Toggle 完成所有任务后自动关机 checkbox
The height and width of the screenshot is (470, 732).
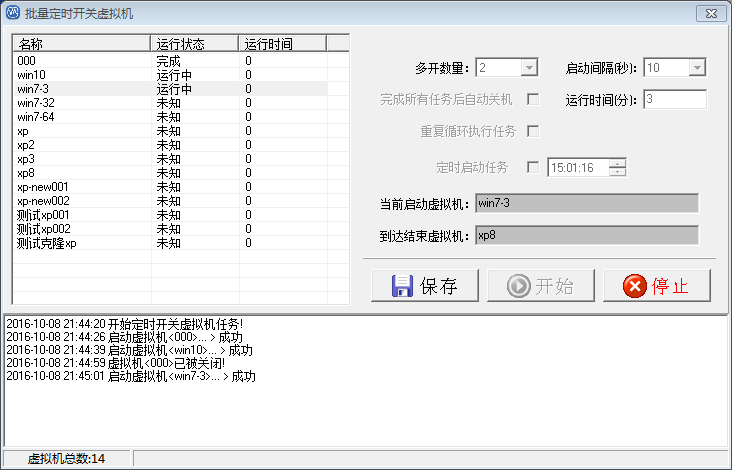pos(533,99)
